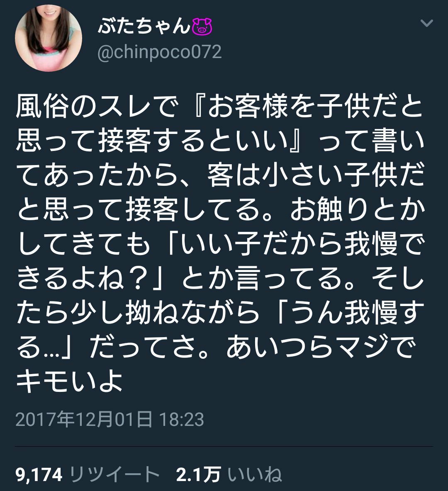The image size is (448, 491).
Task: Open the tweet options chevron menu
Action: tap(426, 23)
